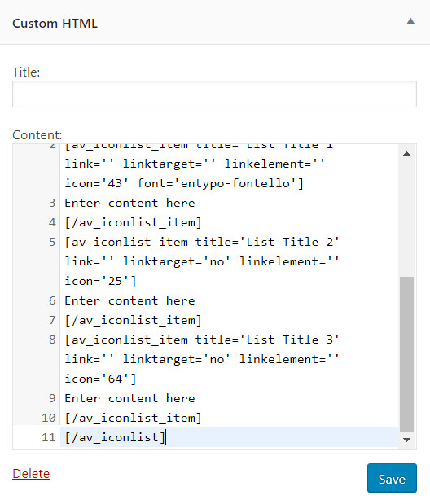
Task: Save the Custom HTML widget
Action: pyautogui.click(x=392, y=478)
